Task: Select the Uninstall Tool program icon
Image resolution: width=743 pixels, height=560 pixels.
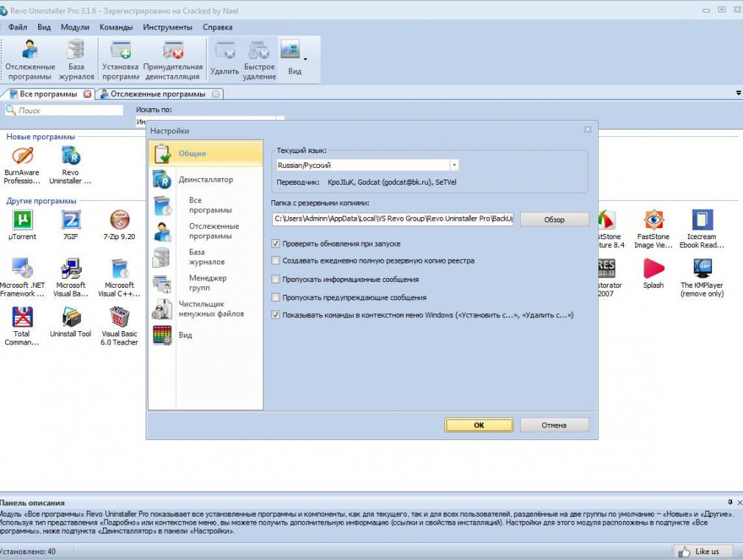Action: (70, 322)
